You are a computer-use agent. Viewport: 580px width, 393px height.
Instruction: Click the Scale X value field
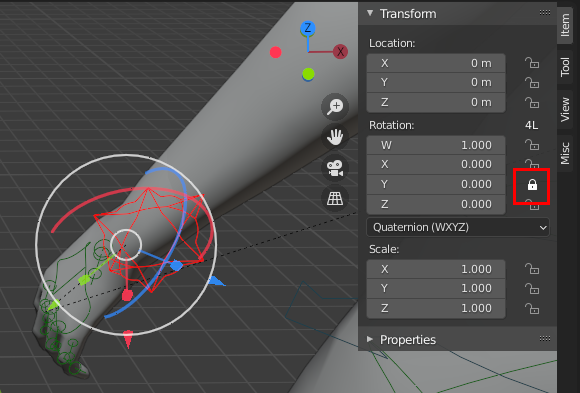tap(436, 269)
